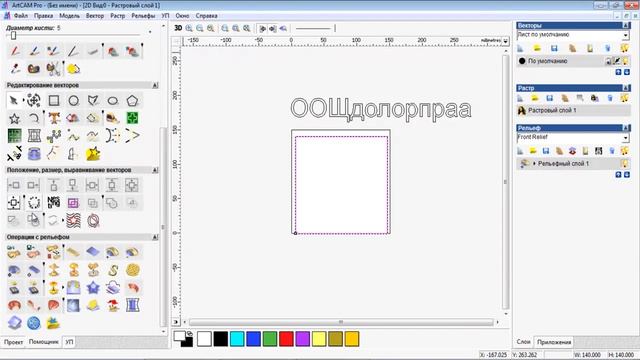Click the red paint brush tool
640x360 pixels.
point(15,51)
